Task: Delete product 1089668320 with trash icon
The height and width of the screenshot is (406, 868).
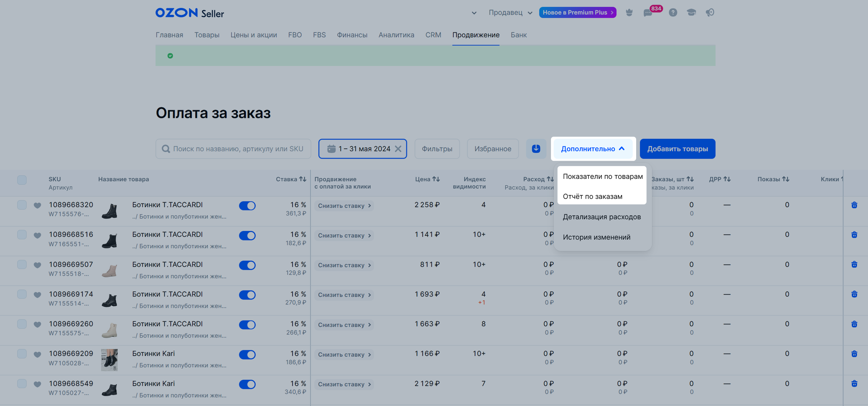Action: coord(854,205)
